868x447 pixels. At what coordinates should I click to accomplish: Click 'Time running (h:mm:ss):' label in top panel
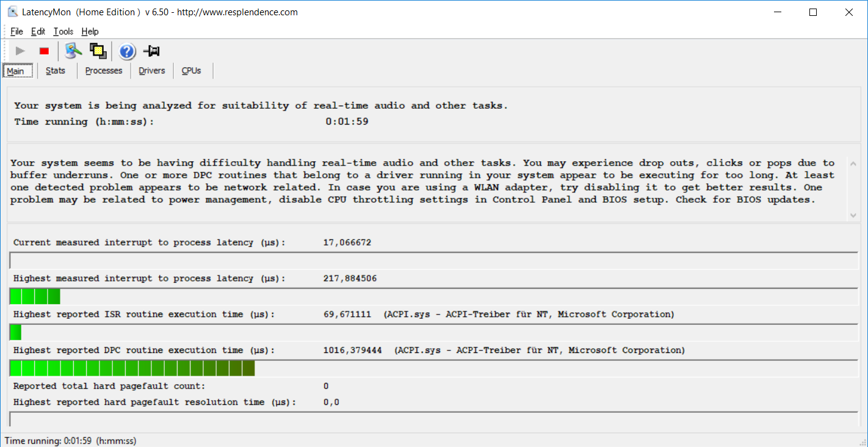point(84,122)
